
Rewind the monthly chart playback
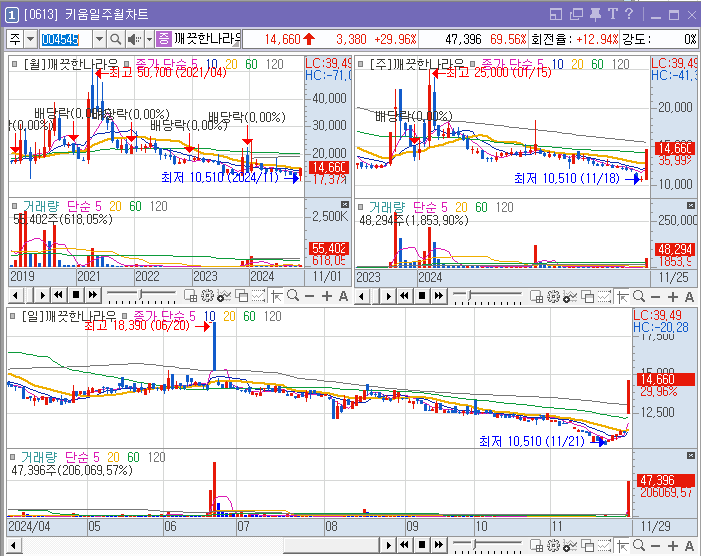coord(59,295)
